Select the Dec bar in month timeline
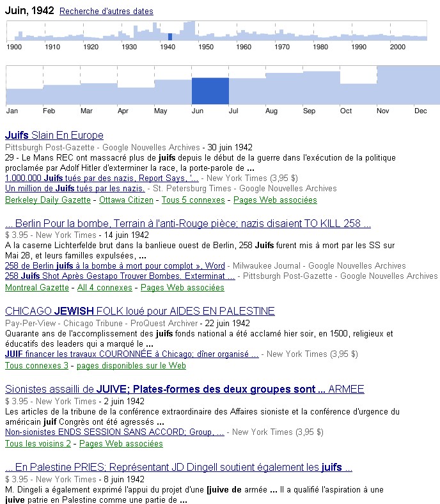The image size is (440, 504). (427, 85)
